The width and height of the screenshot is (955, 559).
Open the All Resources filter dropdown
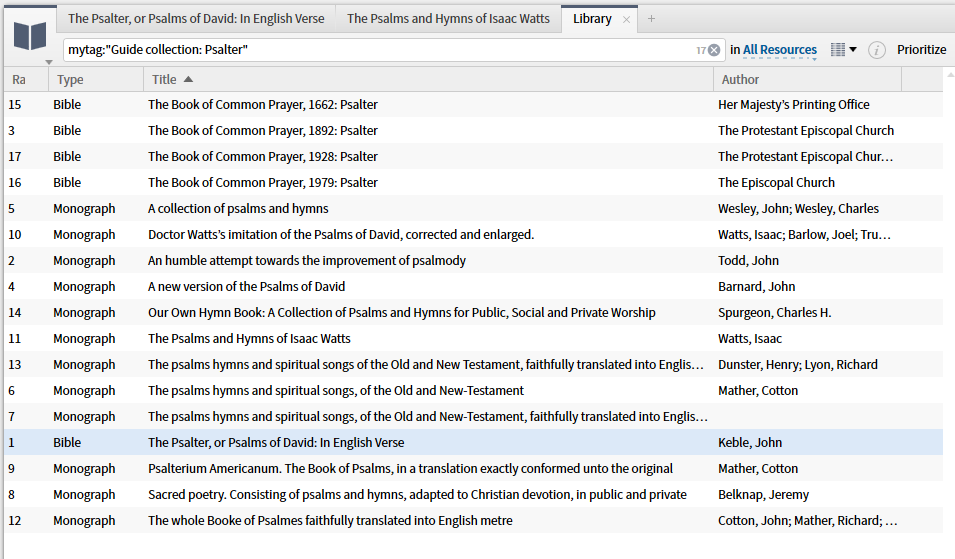pyautogui.click(x=780, y=50)
